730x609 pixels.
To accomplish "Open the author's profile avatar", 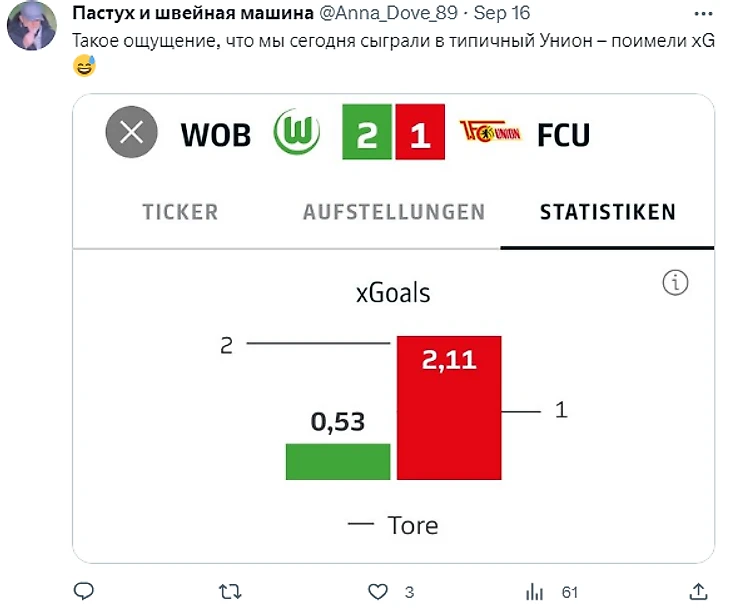I will pos(31,26).
